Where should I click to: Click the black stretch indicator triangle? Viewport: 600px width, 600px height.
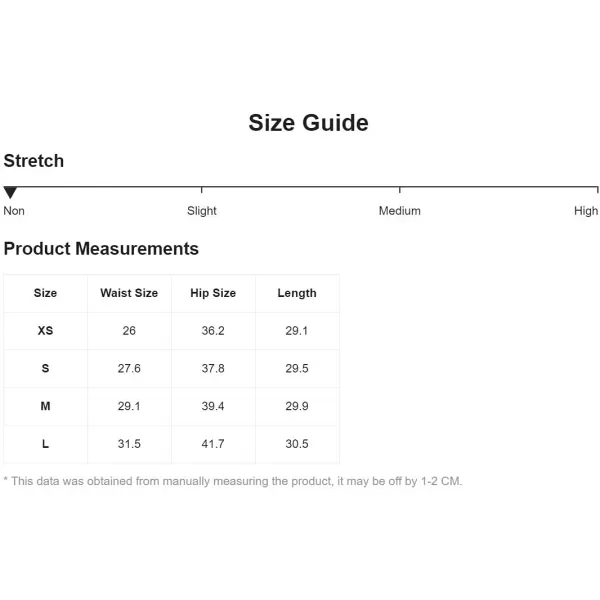[10, 193]
